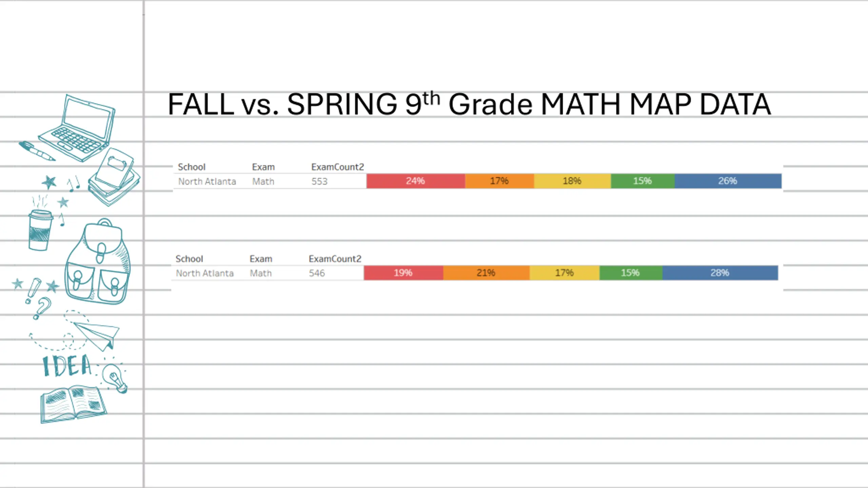Click the green 15% segment in top chart

tap(643, 181)
